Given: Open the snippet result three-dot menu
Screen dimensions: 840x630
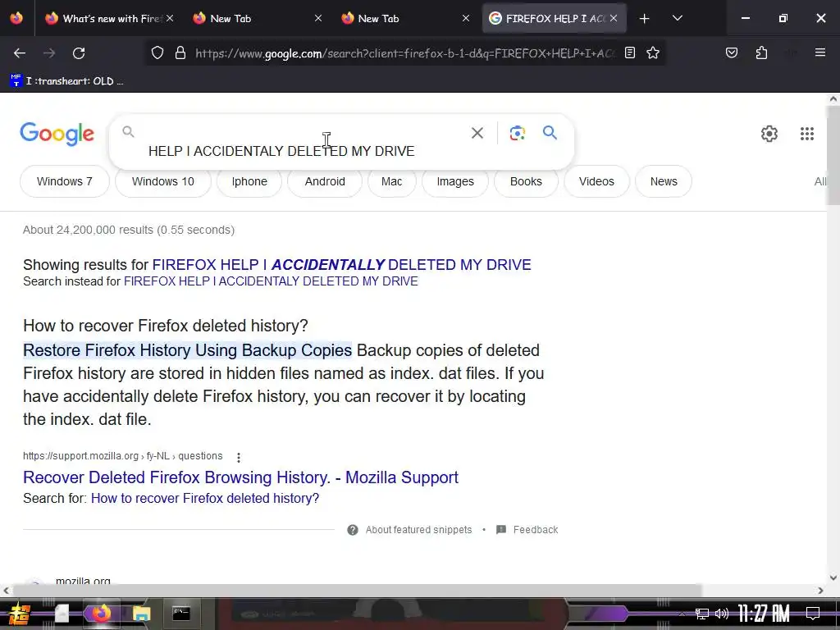Looking at the screenshot, I should pos(239,457).
